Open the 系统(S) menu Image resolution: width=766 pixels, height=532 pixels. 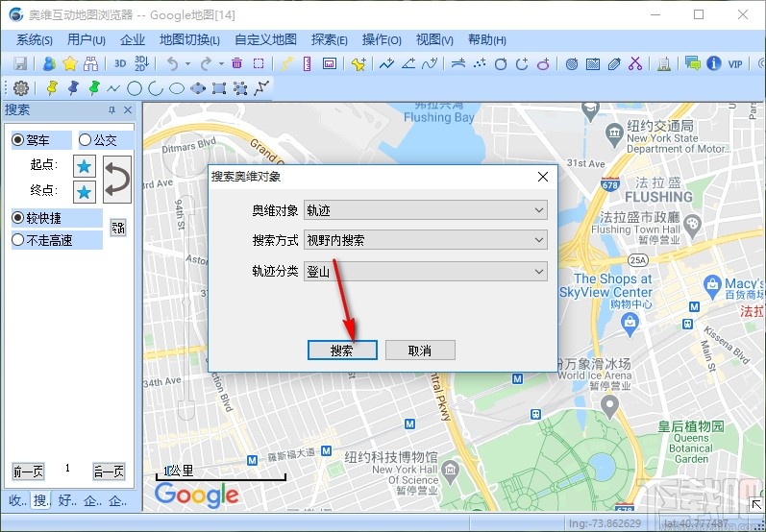[35, 40]
